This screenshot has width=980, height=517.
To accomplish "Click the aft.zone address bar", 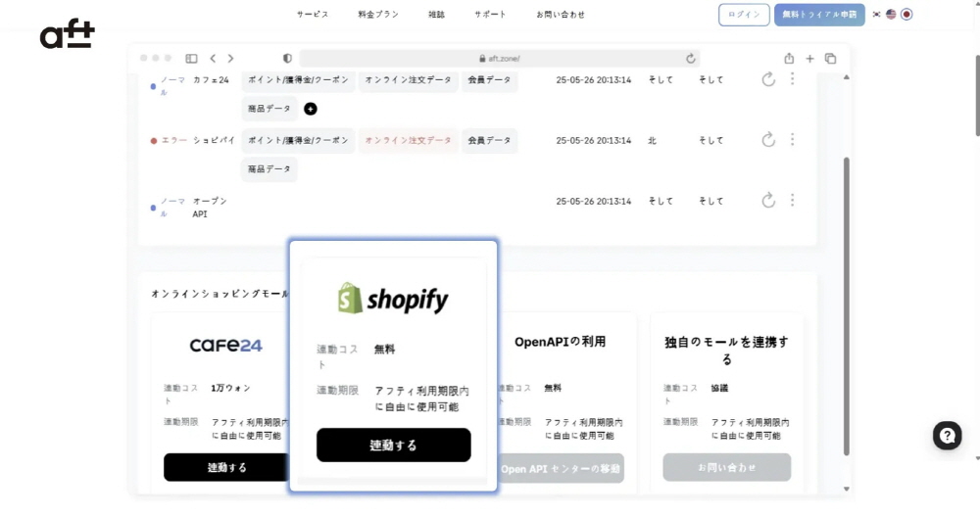I will tap(500, 58).
